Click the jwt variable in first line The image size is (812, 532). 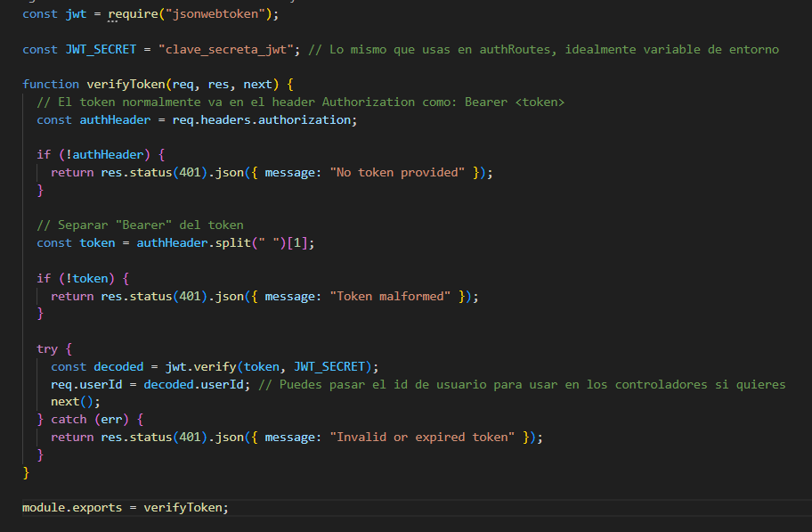point(76,14)
